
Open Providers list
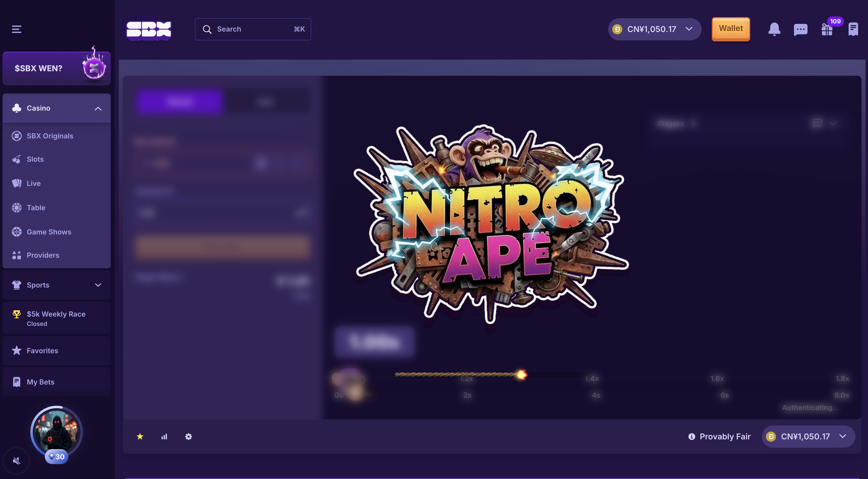point(57,255)
